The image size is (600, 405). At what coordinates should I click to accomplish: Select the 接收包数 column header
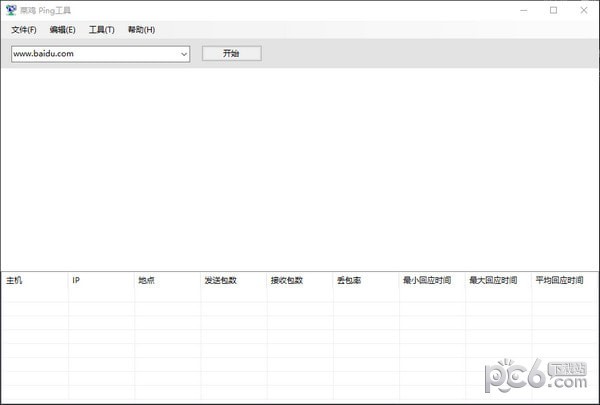tap(298, 280)
